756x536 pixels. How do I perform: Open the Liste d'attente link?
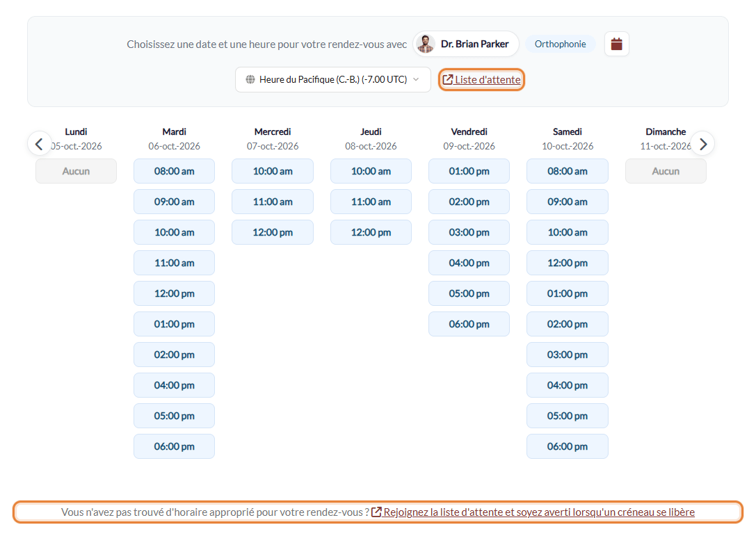point(481,79)
